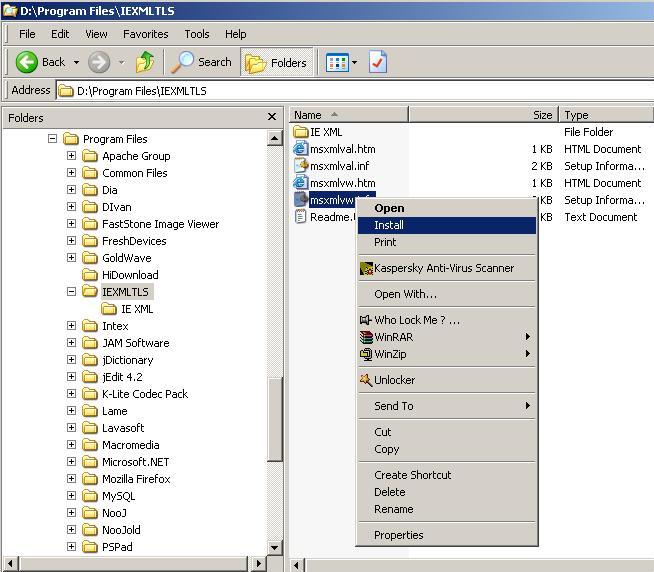Click the folder tree horizontal scroll-right arrow
The width and height of the screenshot is (654, 572).
[x=258, y=564]
